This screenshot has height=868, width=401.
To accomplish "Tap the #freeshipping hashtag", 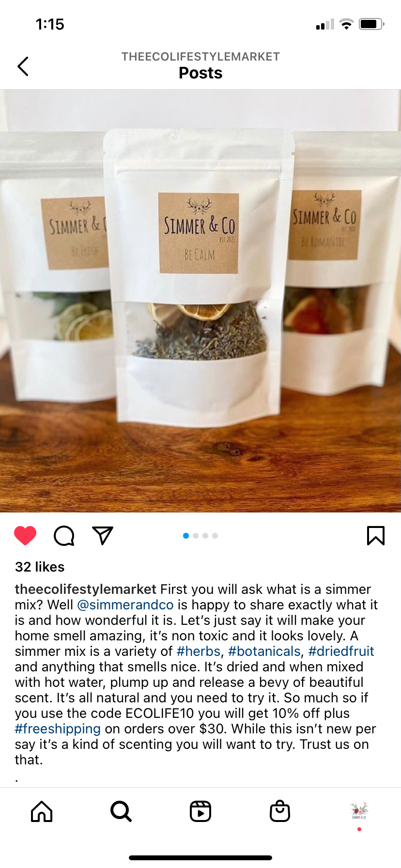I will [x=58, y=729].
